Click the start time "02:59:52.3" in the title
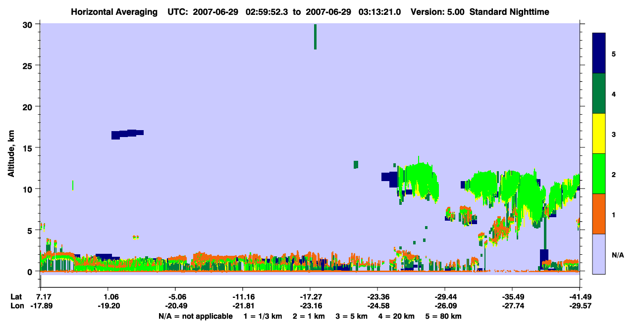Image resolution: width=644 pixels, height=330 pixels. (x=267, y=11)
